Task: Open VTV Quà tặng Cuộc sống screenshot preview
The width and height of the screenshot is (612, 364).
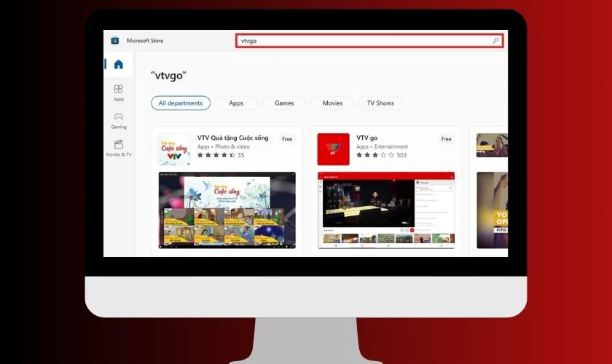Action: 227,210
